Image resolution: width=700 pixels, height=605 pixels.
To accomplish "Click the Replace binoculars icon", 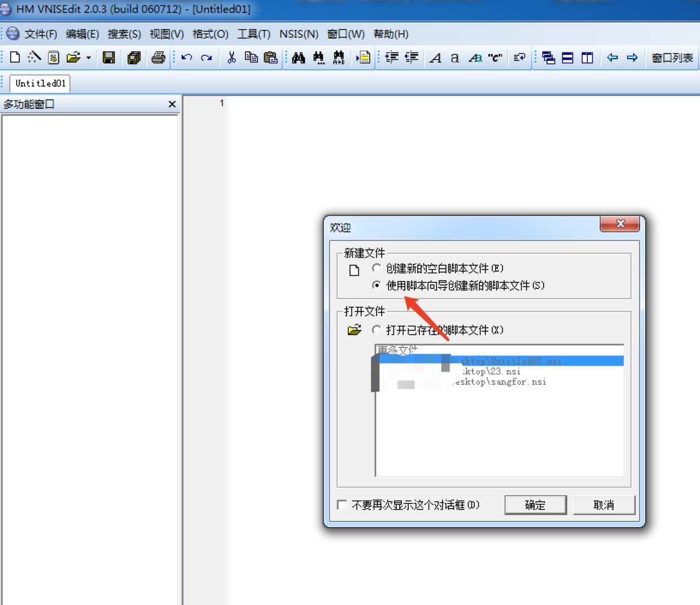I will [x=339, y=58].
